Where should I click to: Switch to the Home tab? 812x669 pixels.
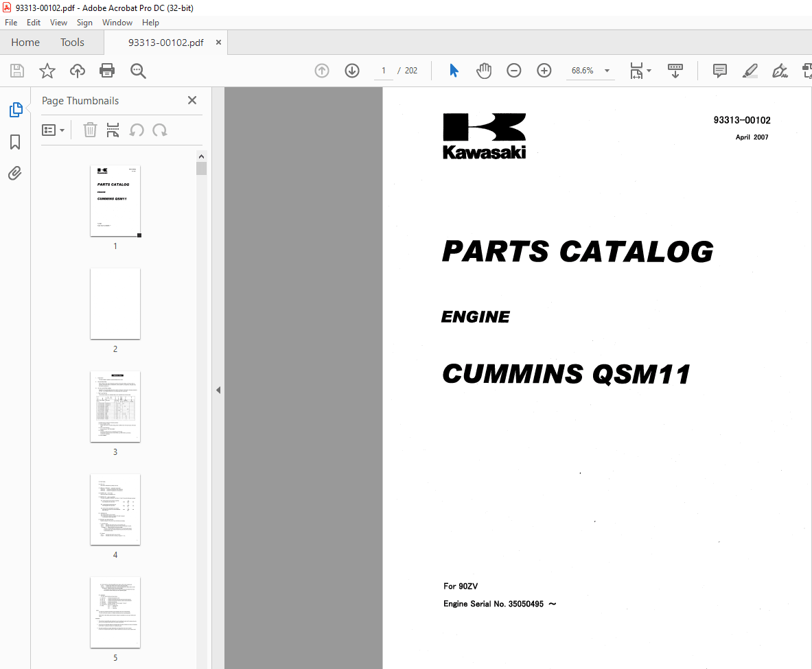click(25, 42)
